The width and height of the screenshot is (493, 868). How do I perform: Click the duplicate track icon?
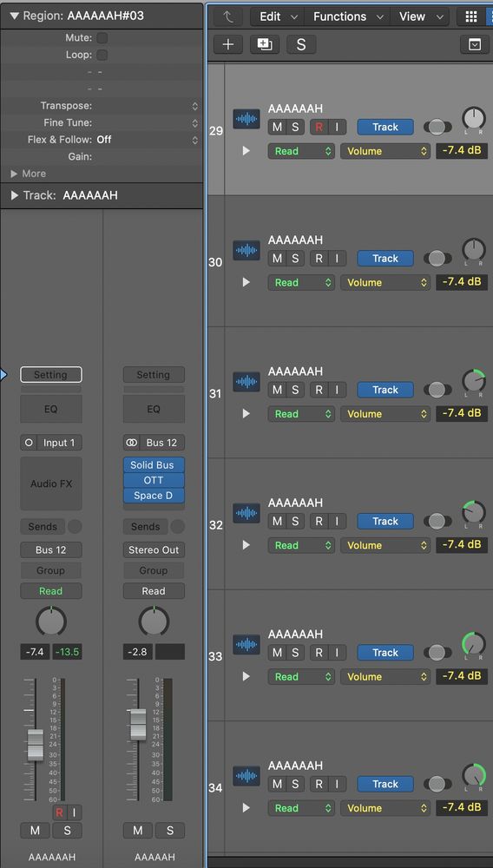point(265,44)
